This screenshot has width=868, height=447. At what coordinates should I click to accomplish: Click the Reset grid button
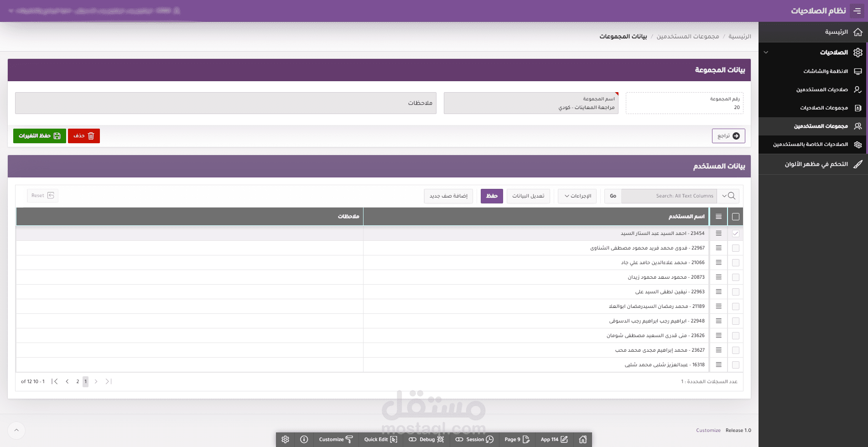point(42,196)
